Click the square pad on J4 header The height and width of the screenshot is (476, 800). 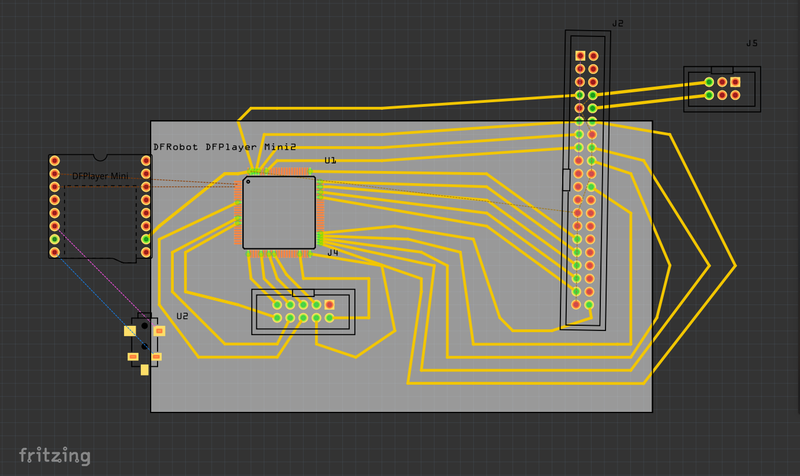(329, 304)
